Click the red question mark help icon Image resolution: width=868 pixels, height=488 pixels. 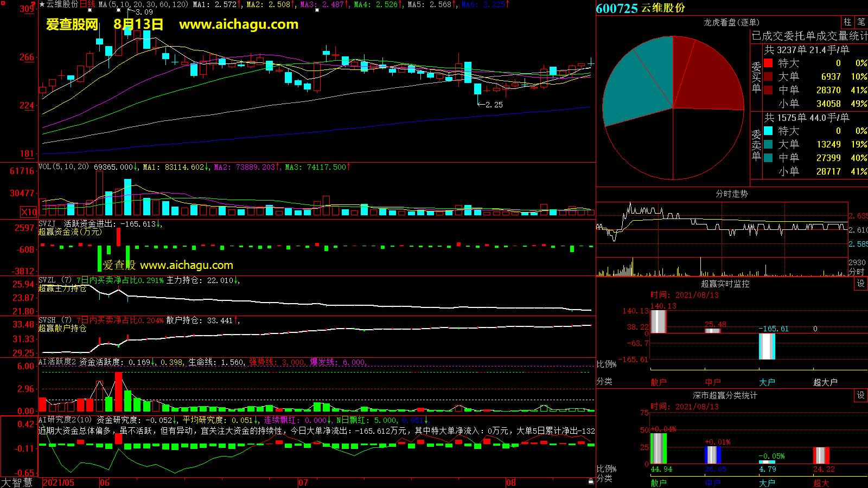[34, 4]
